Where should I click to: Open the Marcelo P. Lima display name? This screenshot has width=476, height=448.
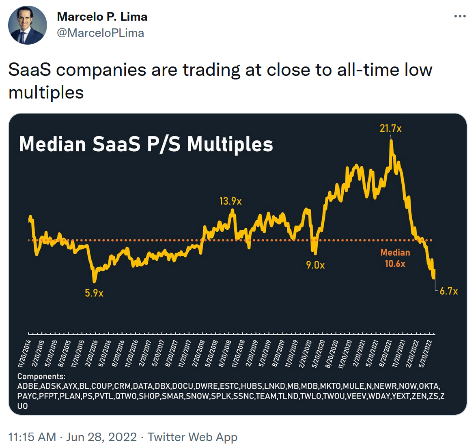102,17
